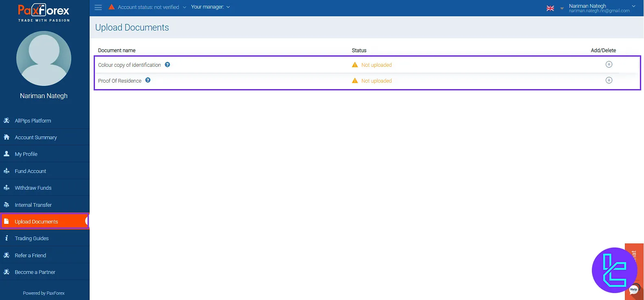
Task: Click the Refer a Friend icon
Action: click(x=7, y=255)
